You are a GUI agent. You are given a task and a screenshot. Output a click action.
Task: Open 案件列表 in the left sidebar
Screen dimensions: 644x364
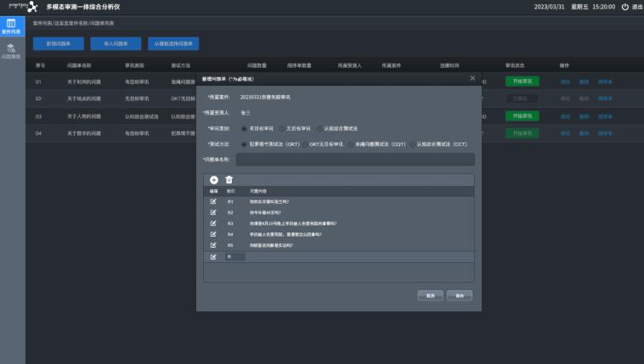pyautogui.click(x=12, y=26)
